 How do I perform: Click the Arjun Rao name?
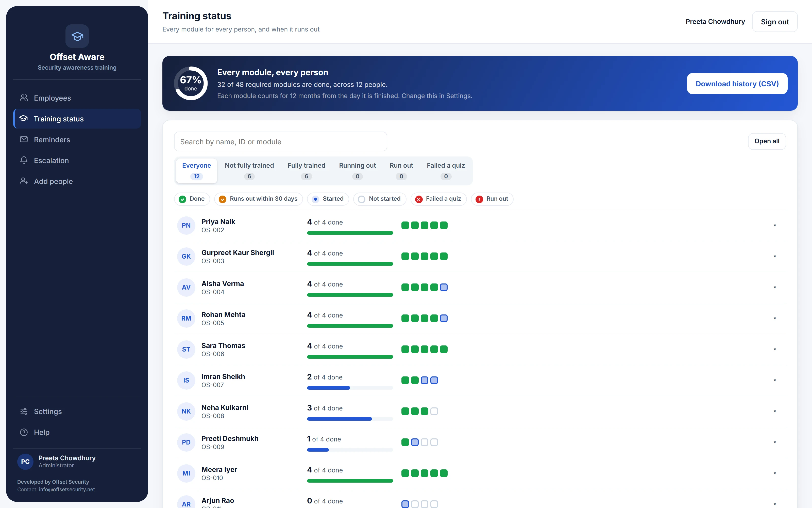click(217, 500)
